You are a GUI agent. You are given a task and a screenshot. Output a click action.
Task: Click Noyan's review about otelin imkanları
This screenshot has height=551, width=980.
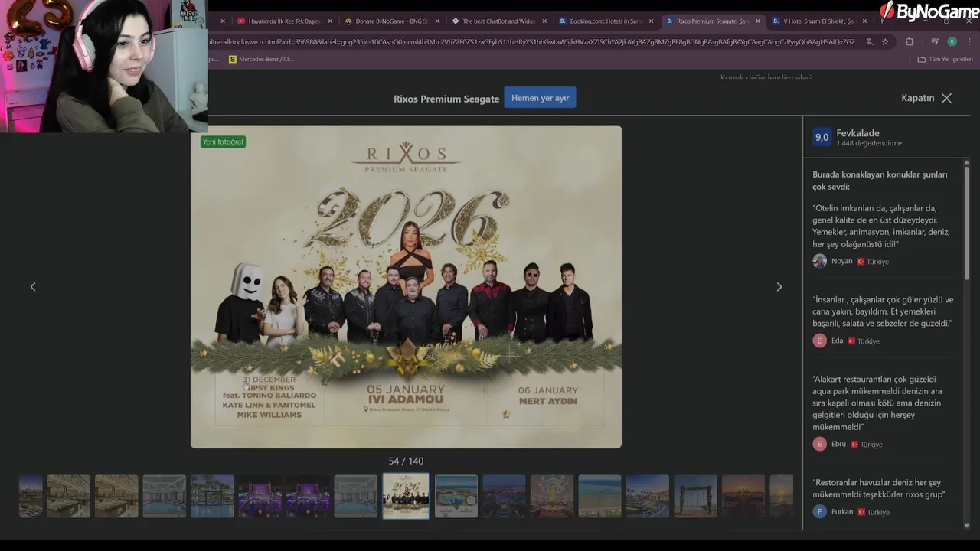[880, 226]
